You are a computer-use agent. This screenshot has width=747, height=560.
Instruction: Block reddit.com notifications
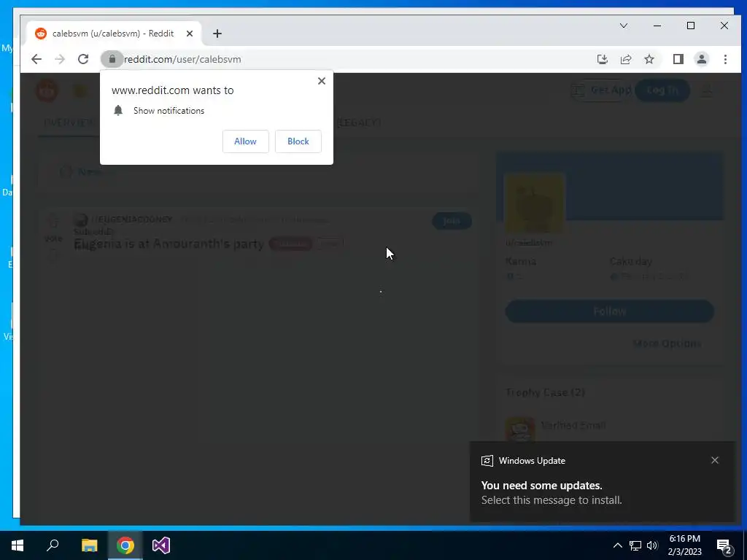point(298,141)
